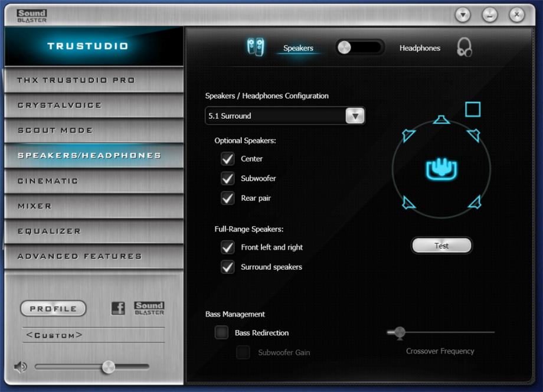Image resolution: width=543 pixels, height=392 pixels.
Task: Enable Bass Redirection
Action: tap(221, 332)
